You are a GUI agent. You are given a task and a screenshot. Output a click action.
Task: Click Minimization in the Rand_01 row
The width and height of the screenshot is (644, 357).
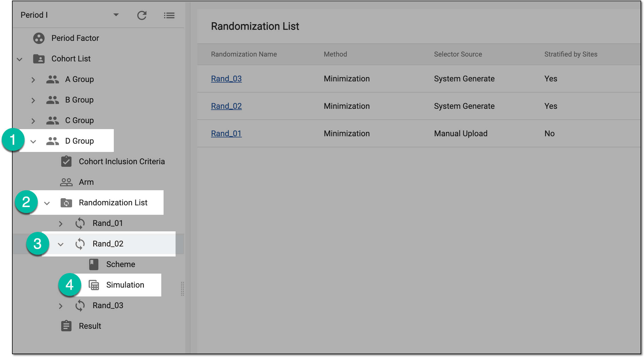tap(347, 133)
